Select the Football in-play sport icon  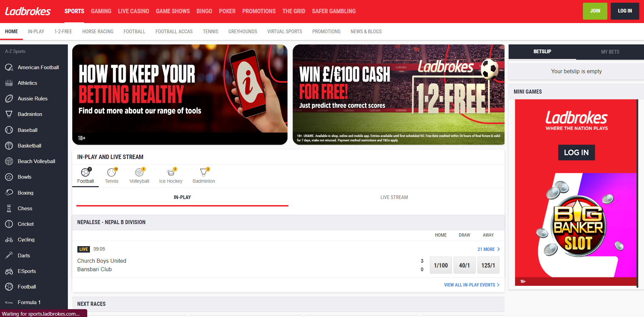86,172
